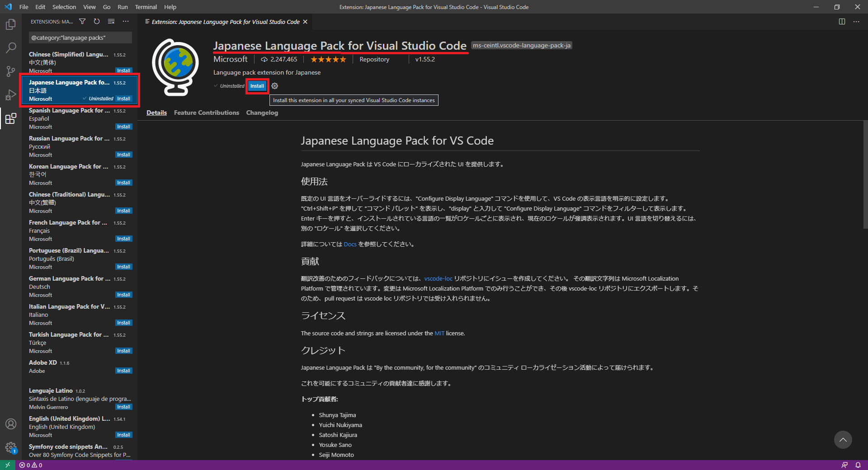Select Korean Language Pack list entry
868x470 pixels.
click(80, 174)
